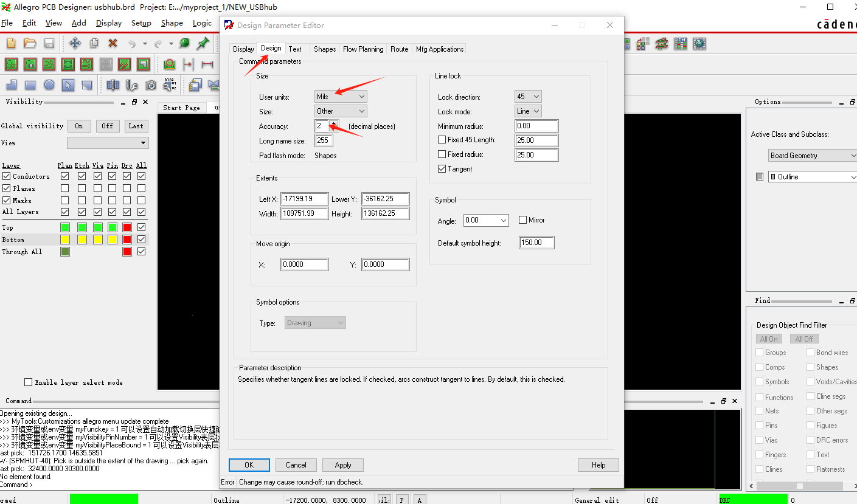Enable the Fixed 45 Length checkbox

[442, 140]
